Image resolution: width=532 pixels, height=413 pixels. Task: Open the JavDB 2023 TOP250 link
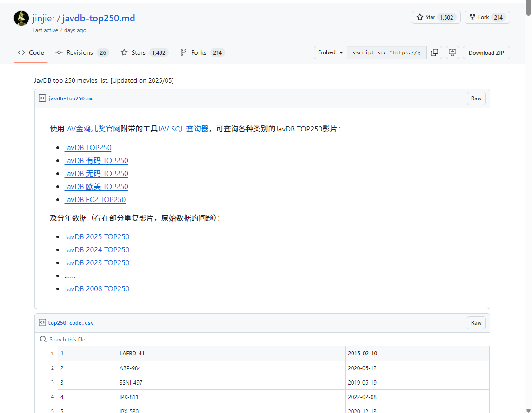tap(97, 263)
